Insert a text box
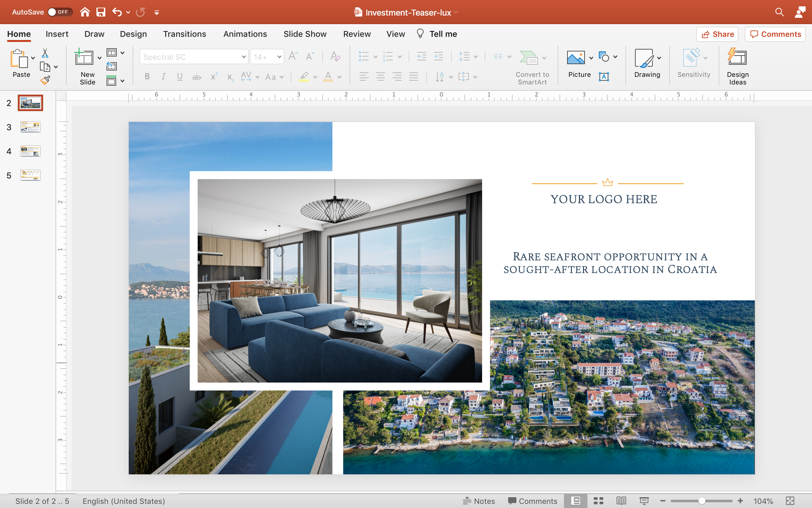812x508 pixels. 604,77
